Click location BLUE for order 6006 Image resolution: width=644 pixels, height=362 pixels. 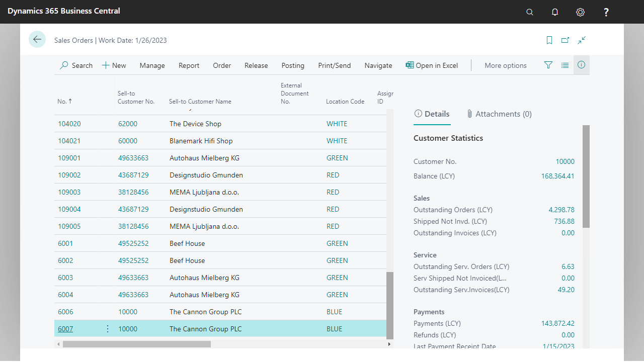[335, 312]
